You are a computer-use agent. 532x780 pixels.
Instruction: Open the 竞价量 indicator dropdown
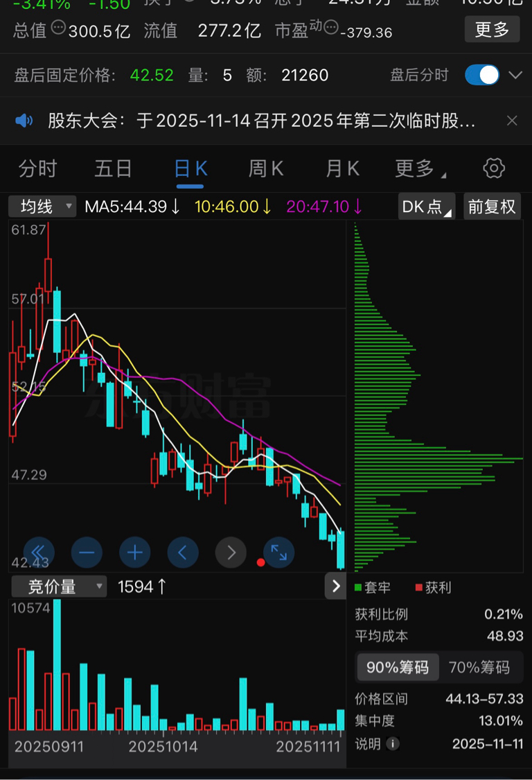[x=59, y=587]
